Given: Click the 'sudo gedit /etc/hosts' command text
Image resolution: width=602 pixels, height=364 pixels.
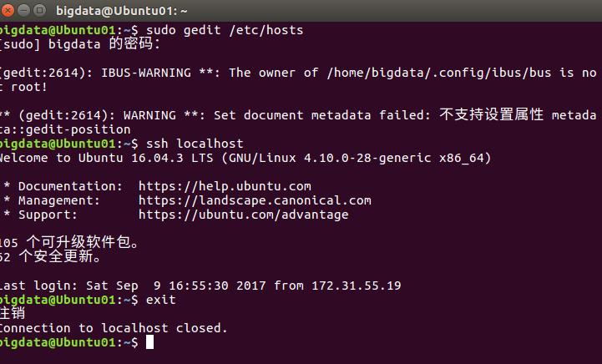Looking at the screenshot, I should click(225, 30).
